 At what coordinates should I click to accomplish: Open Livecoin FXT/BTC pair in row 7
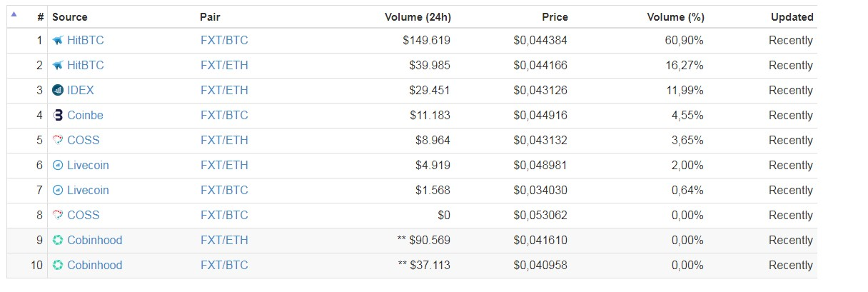tap(224, 191)
